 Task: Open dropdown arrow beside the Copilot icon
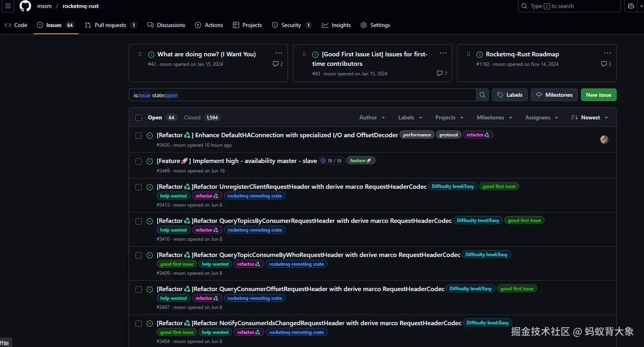[x=641, y=6]
